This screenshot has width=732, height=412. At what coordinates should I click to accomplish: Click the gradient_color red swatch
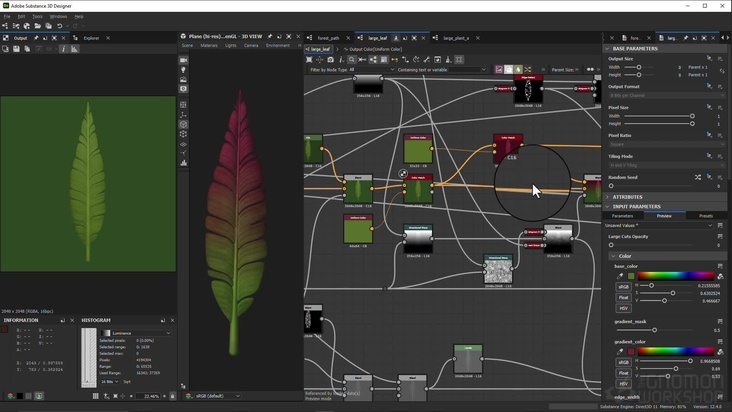(x=631, y=351)
